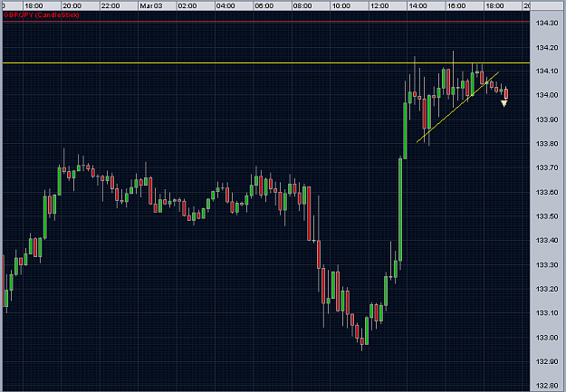The height and width of the screenshot is (392, 566).
Task: Click the 133.10 price axis label
Action: point(547,313)
